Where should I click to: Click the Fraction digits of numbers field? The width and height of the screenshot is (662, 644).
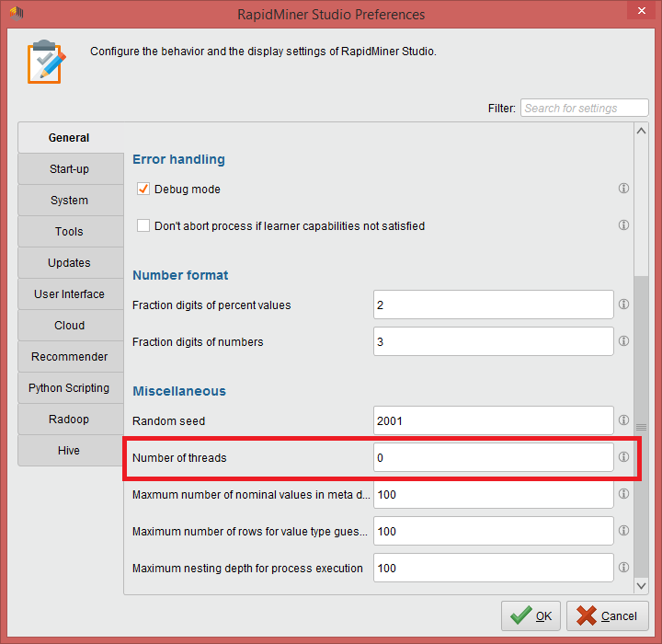pyautogui.click(x=493, y=341)
